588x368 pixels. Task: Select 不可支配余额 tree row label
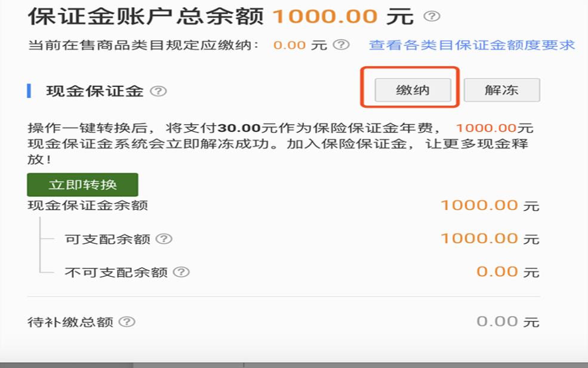pos(116,272)
